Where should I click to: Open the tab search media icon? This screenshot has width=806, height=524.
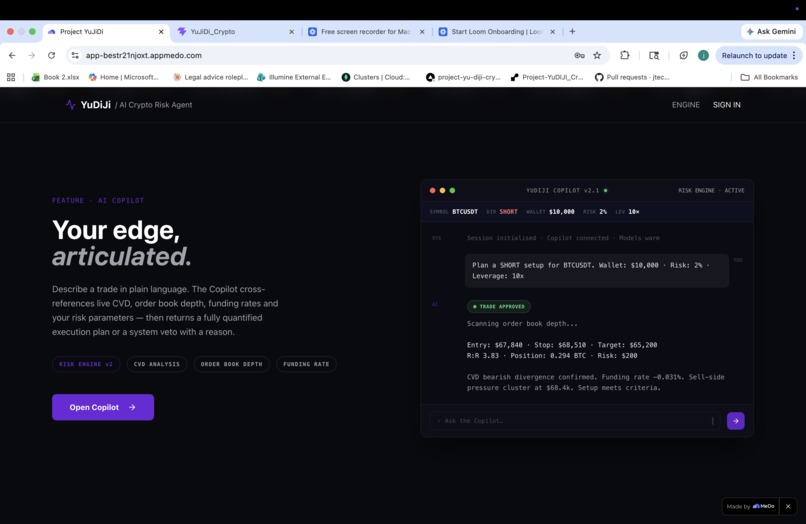(654, 56)
